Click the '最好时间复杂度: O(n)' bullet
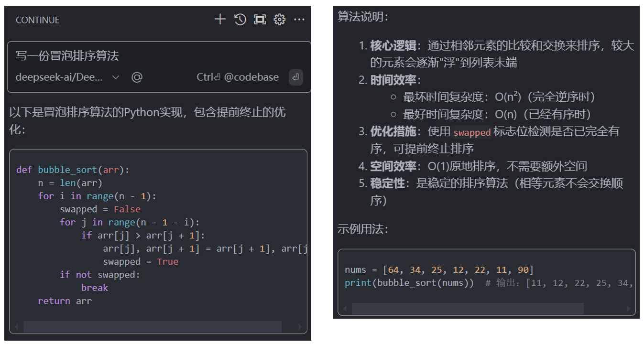 (491, 114)
